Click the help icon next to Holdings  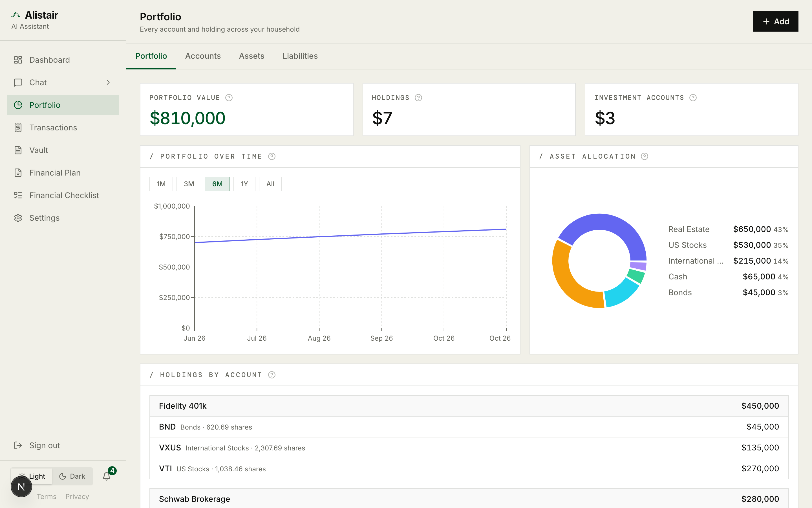click(x=418, y=98)
